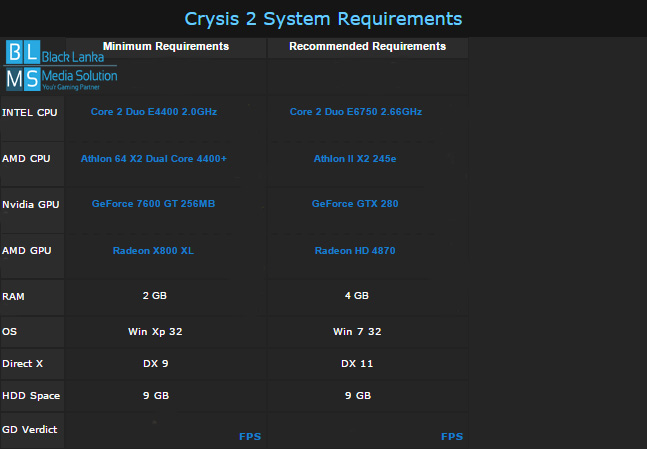Click the DX 11 cell
Viewport: 647px width, 449px height.
point(357,364)
